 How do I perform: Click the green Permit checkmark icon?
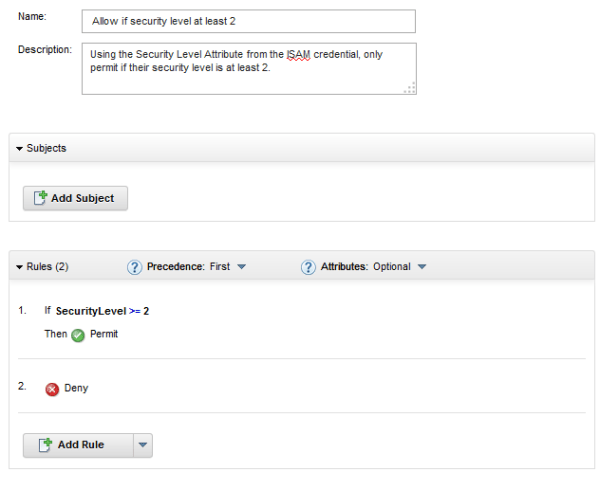click(x=78, y=335)
